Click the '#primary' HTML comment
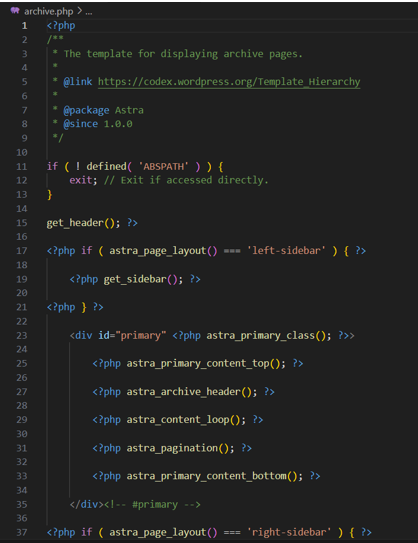 [152, 505]
